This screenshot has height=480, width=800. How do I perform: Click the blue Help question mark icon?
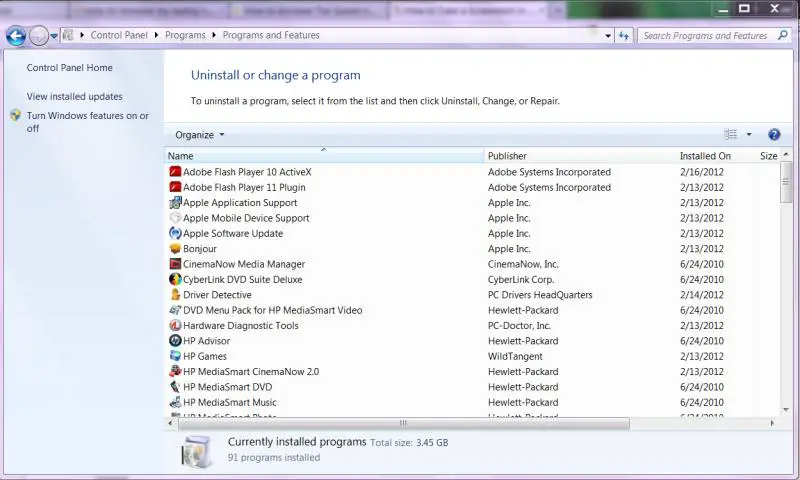tap(774, 134)
